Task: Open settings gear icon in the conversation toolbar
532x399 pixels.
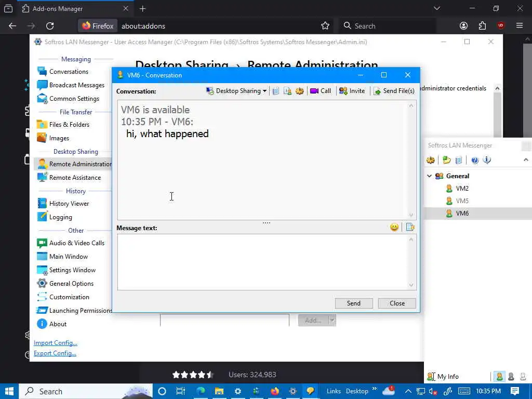Action: (x=300, y=91)
